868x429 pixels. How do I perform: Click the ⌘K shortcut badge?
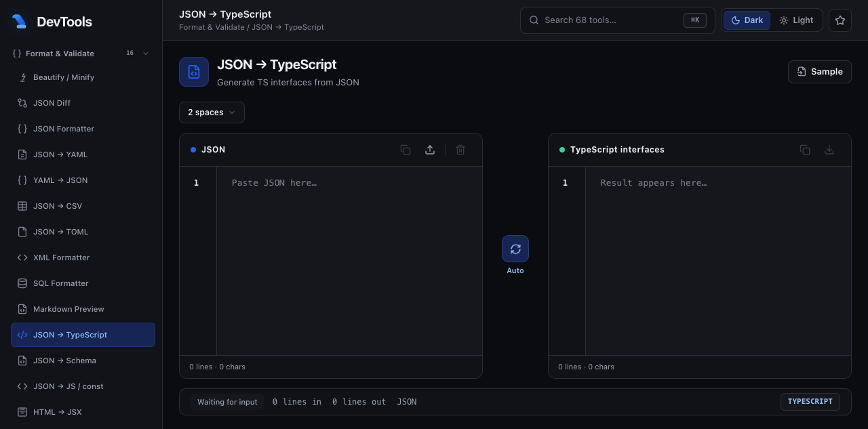pos(695,20)
